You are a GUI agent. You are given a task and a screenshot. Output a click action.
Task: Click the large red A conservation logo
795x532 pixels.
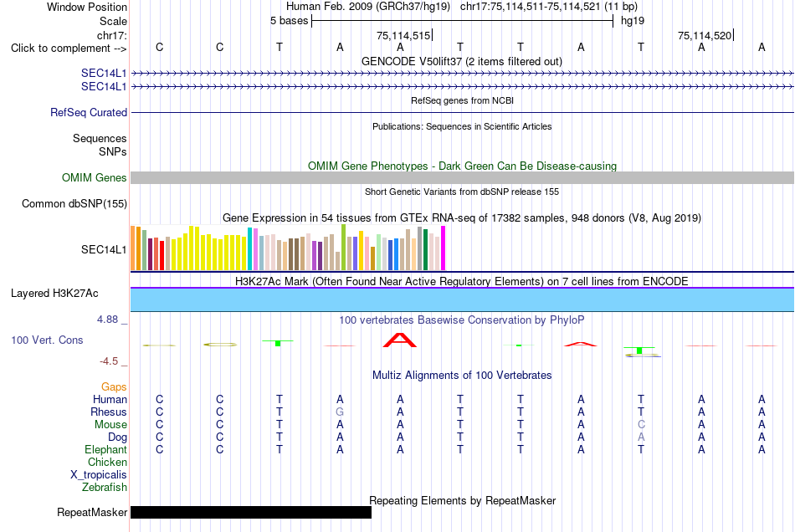coord(400,340)
